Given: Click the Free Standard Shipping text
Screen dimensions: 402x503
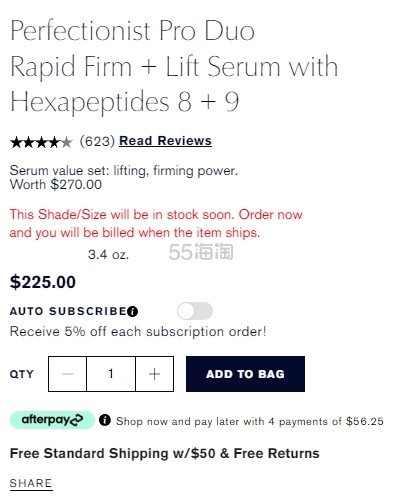Looking at the screenshot, I should tap(165, 453).
